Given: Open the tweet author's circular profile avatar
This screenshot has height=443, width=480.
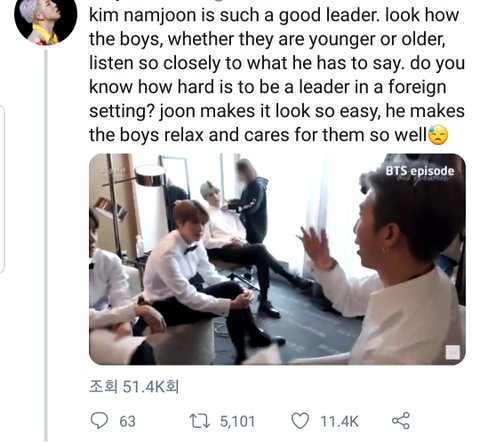Looking at the screenshot, I should tap(45, 20).
